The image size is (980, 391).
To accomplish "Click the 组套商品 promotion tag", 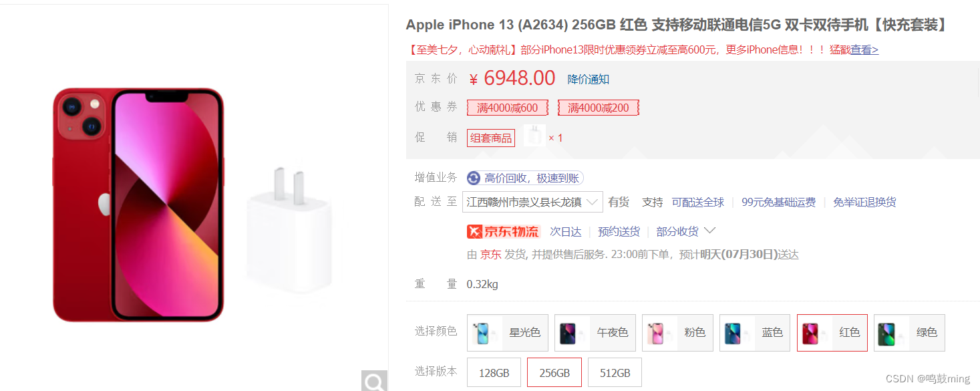I will click(491, 138).
